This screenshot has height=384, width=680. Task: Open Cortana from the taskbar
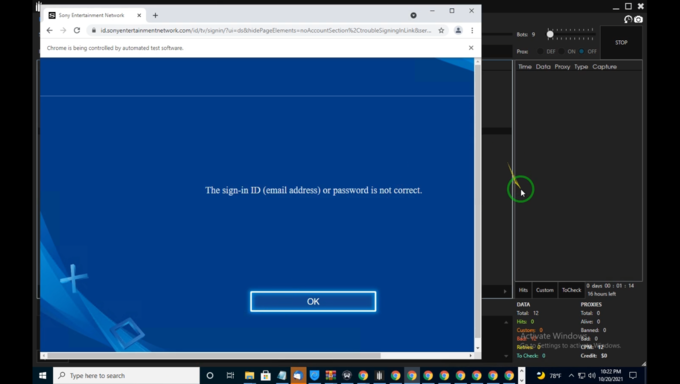click(x=210, y=375)
